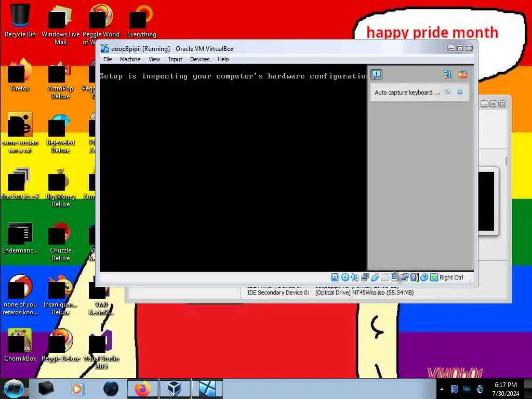Click the VirtualBox window title bar icon
Screen dimensions: 532x399
click(x=104, y=48)
